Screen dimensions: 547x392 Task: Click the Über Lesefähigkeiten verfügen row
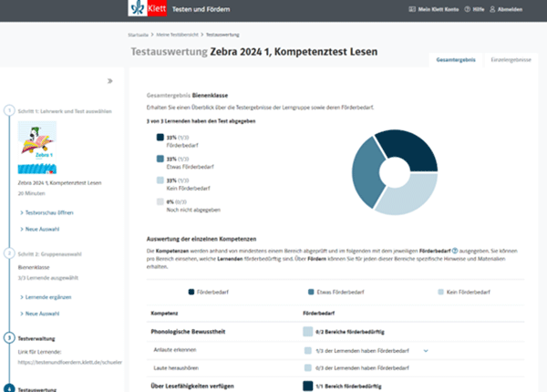click(x=335, y=386)
